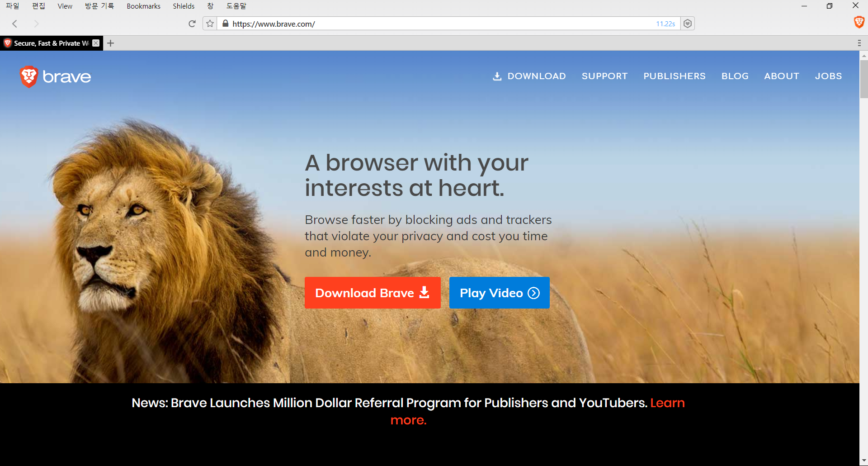This screenshot has width=868, height=466.
Task: Open the Shields menu
Action: pos(184,6)
